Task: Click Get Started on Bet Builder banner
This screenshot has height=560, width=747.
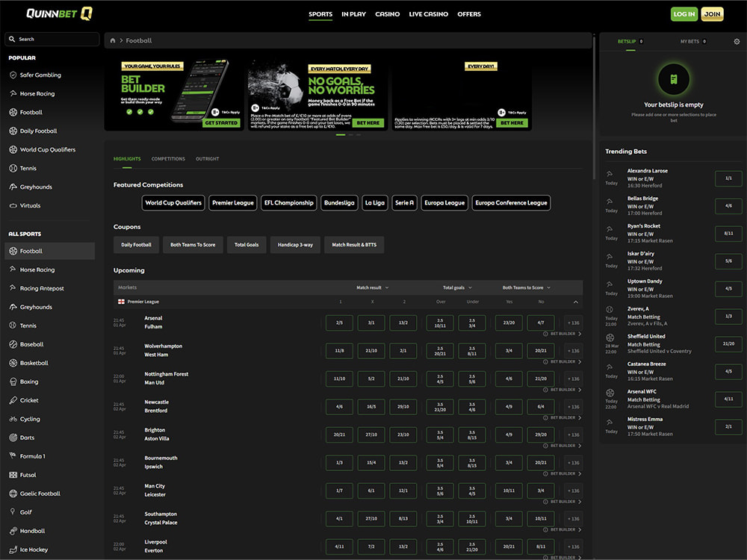Action: (221, 123)
